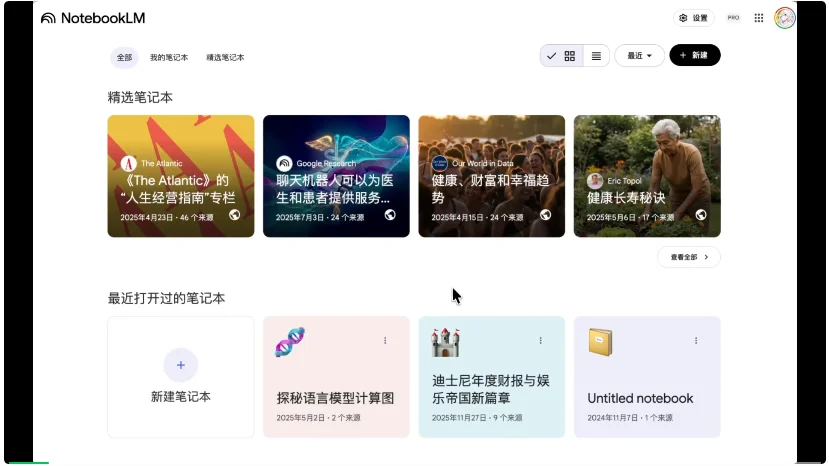Click the 新建笔记本 label
Image resolution: width=829 pixels, height=466 pixels.
pos(181,397)
